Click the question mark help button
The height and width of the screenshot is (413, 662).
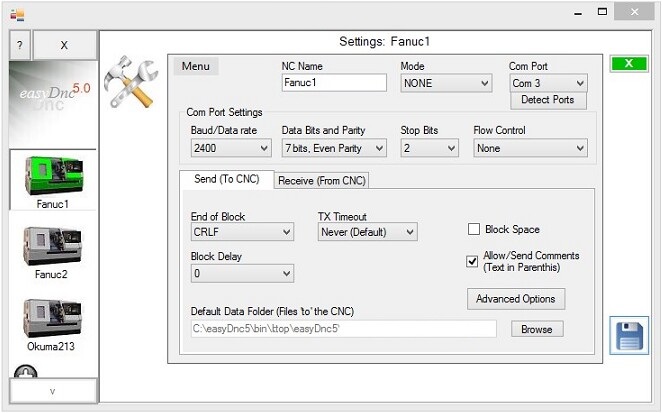[20, 45]
